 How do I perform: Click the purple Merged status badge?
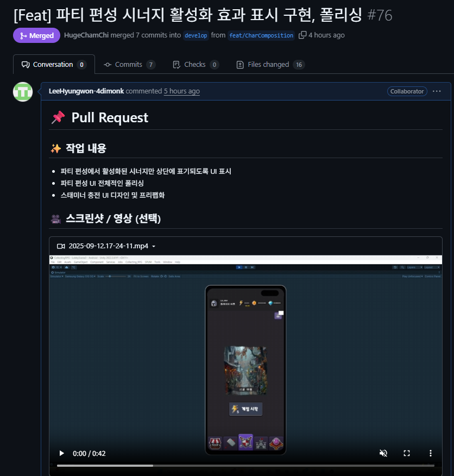(x=36, y=35)
